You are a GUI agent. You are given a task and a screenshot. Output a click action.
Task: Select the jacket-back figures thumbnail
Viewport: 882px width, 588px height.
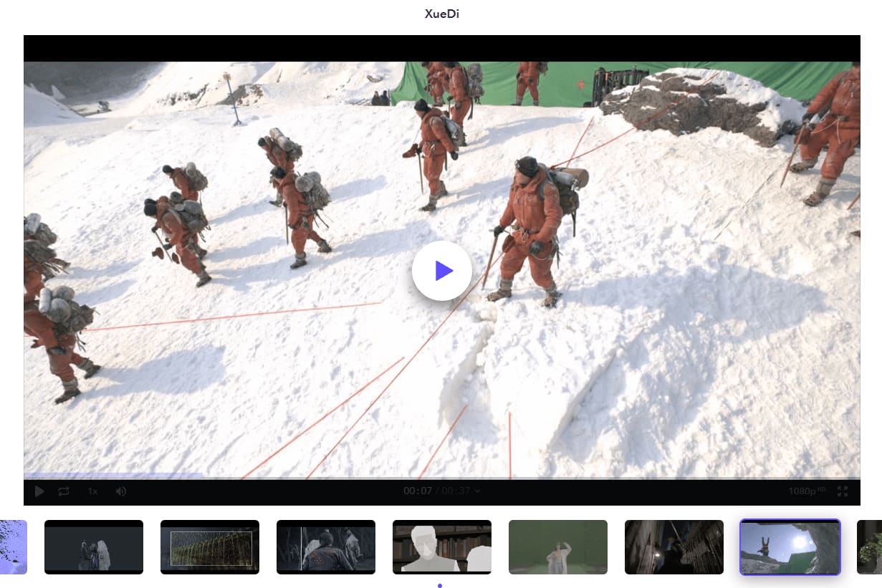click(x=326, y=547)
